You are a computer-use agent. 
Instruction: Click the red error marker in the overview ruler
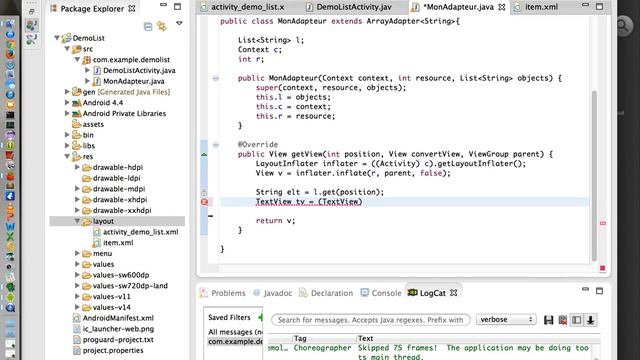(x=602, y=223)
